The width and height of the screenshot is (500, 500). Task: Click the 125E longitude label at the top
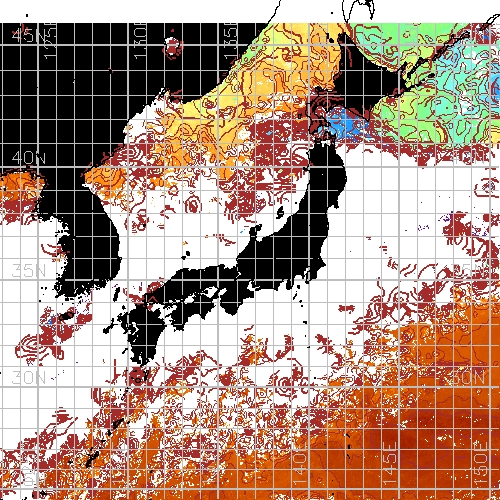(50, 41)
